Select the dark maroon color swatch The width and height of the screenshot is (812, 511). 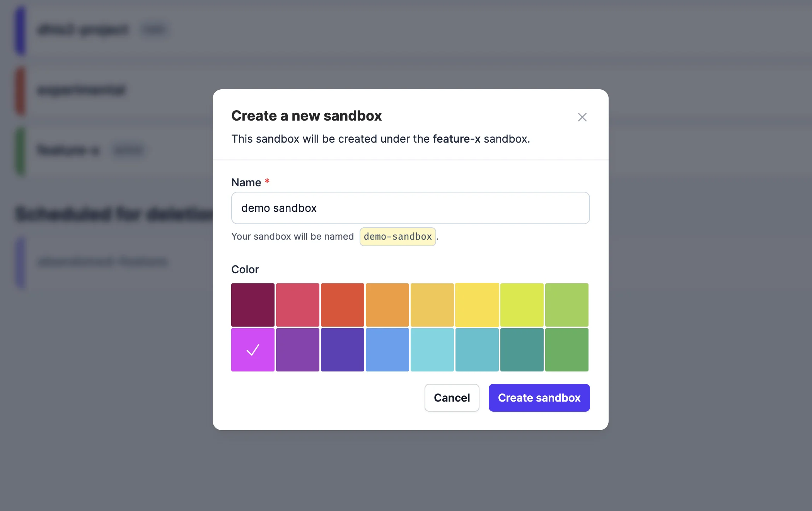click(253, 305)
